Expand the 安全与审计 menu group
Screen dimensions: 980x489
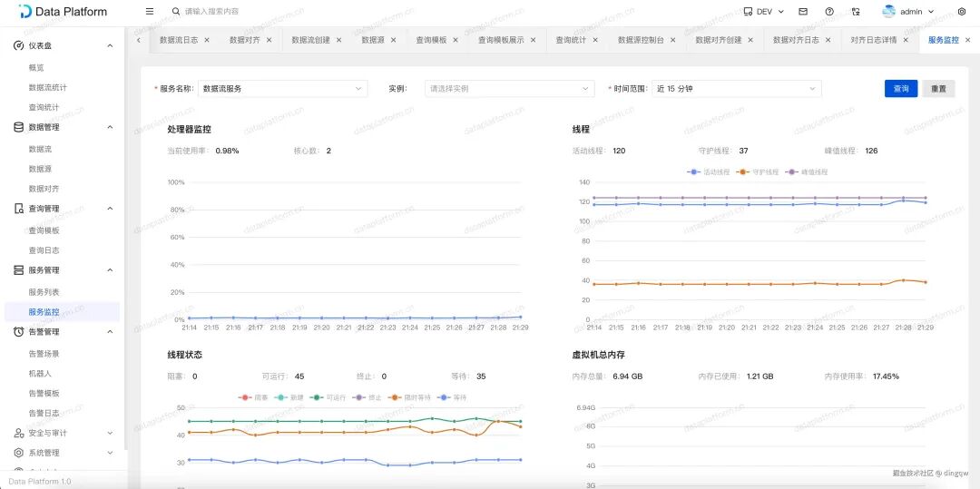(x=110, y=433)
